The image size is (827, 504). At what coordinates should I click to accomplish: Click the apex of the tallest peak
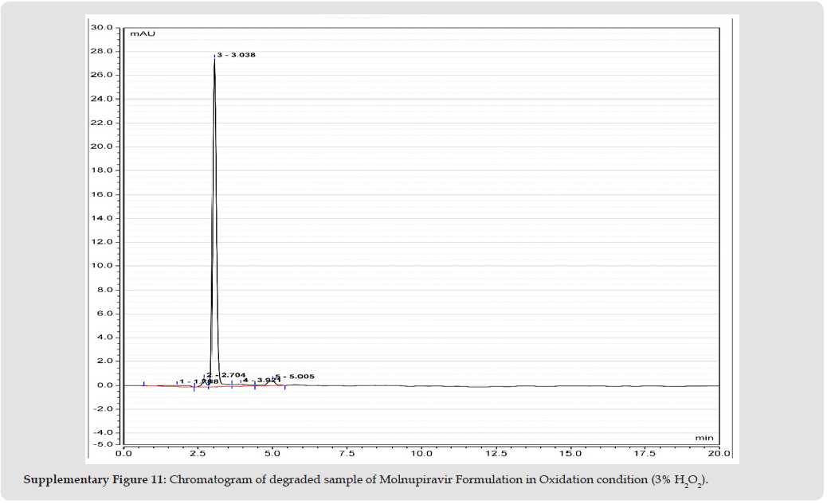[214, 58]
